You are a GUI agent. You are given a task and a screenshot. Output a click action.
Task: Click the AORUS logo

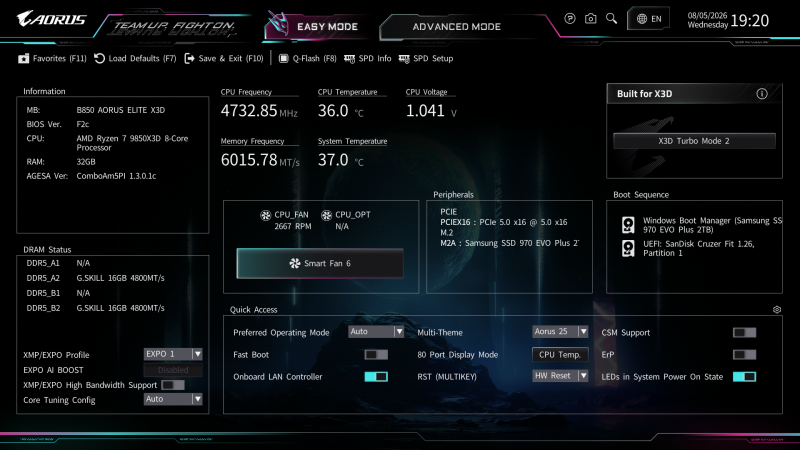[51, 19]
